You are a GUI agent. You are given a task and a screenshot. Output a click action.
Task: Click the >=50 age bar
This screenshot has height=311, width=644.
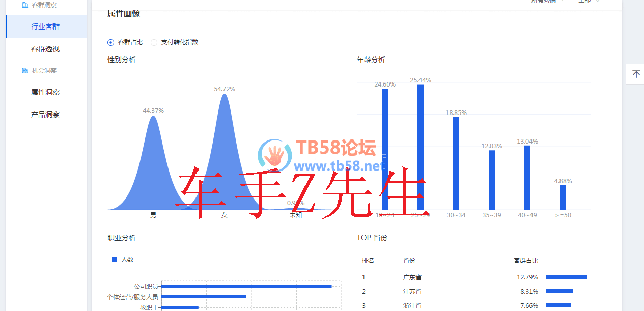pos(563,197)
